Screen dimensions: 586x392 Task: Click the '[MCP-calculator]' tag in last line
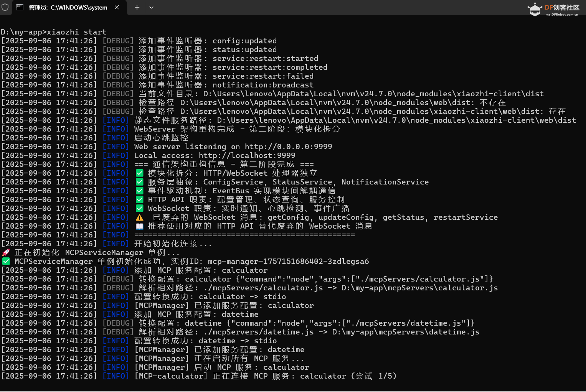pos(171,376)
